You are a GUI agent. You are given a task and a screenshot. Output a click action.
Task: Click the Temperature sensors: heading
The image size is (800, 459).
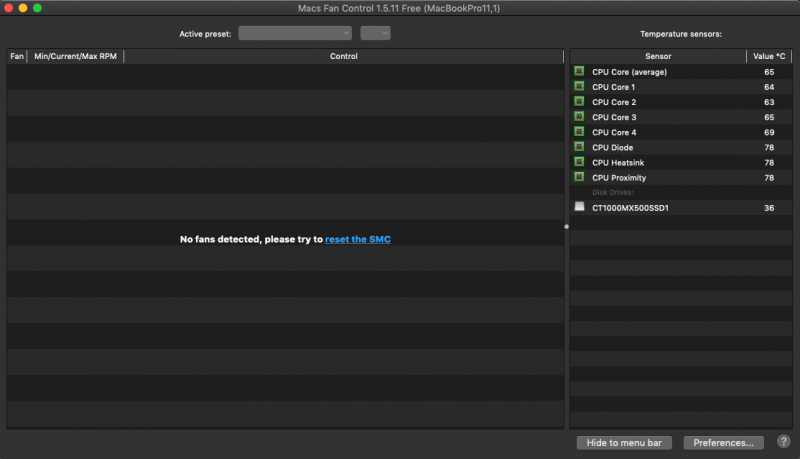coord(681,34)
